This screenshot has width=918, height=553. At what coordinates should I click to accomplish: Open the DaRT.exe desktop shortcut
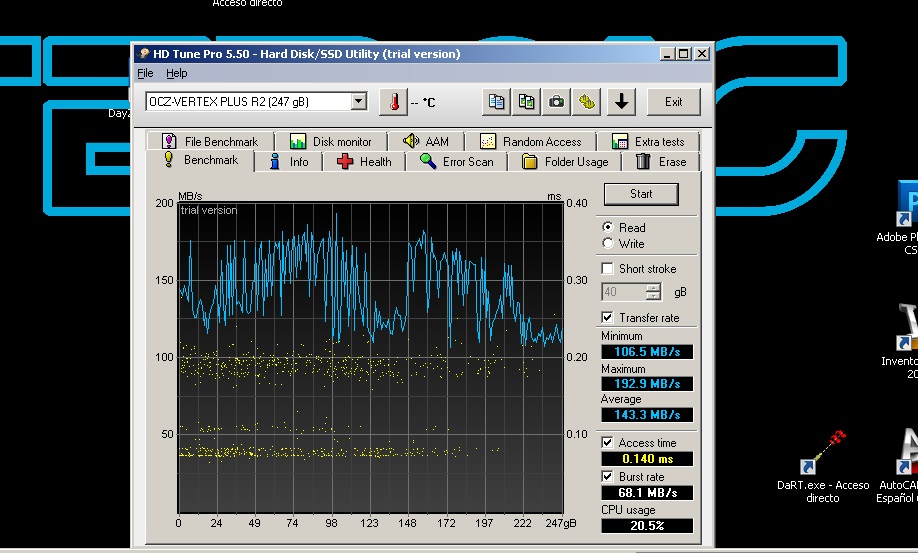[x=822, y=455]
